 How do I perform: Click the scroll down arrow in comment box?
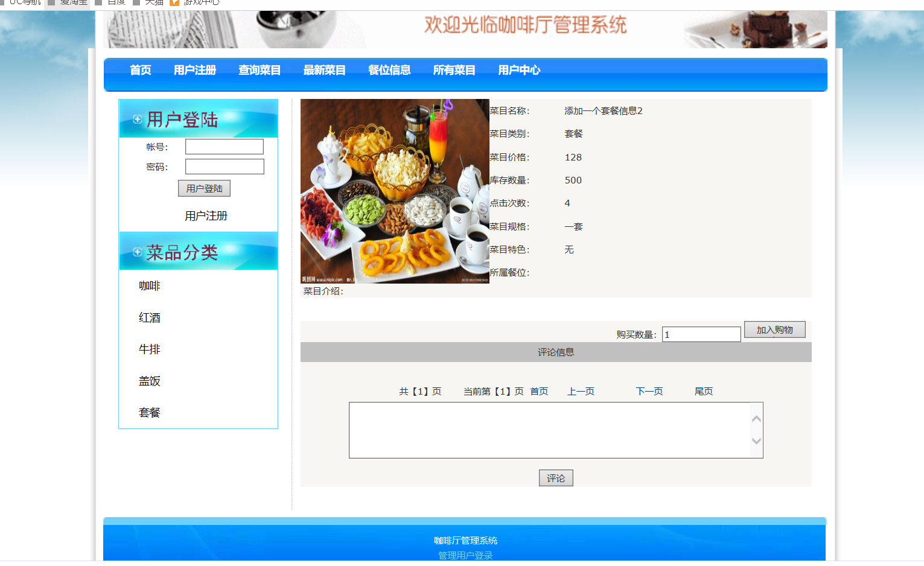756,441
